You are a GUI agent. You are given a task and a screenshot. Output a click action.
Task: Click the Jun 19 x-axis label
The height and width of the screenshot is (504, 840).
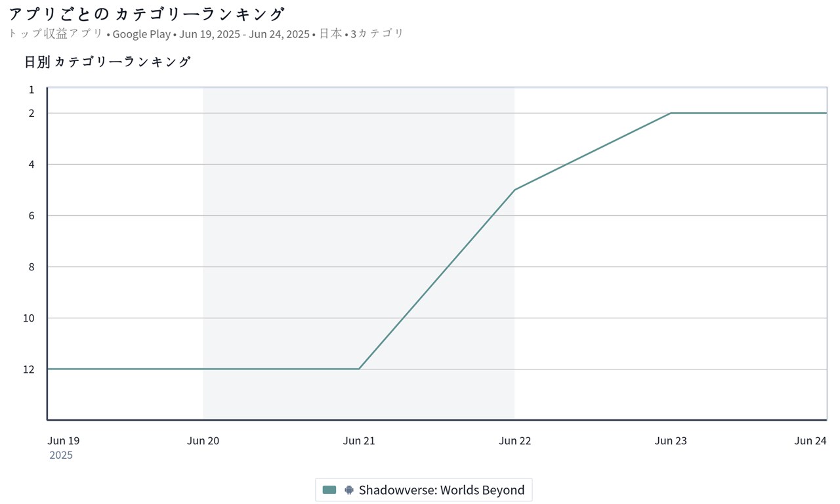point(63,440)
